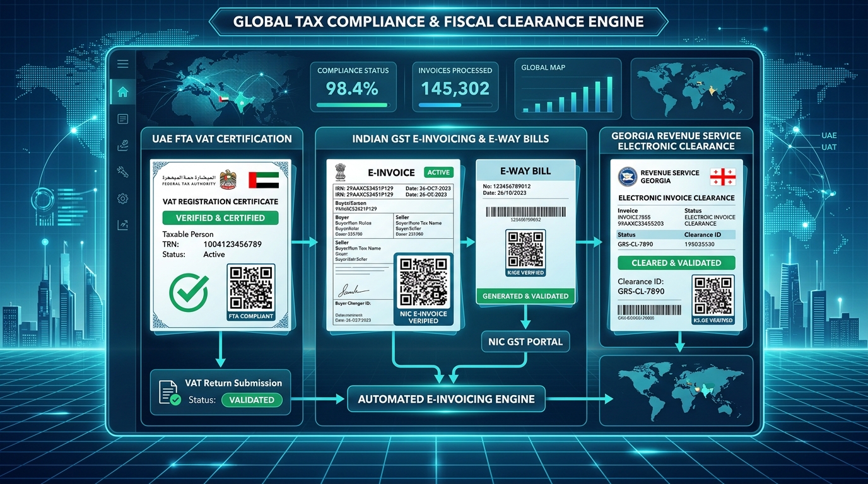Click the TRN value 1004123456789

tap(232, 244)
